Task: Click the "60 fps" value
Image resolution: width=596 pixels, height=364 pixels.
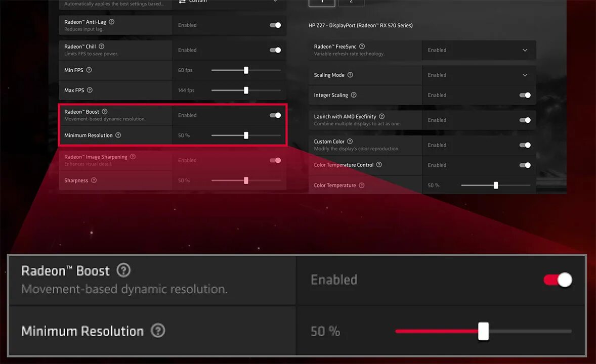Action: click(x=185, y=70)
